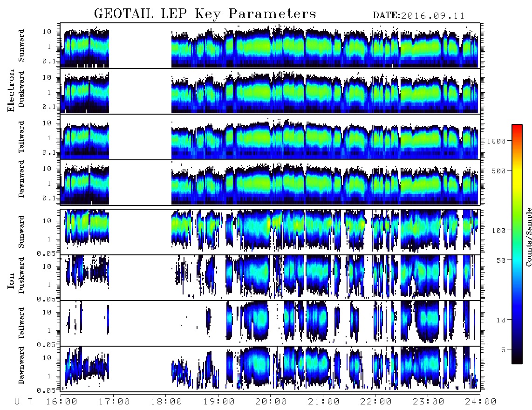
Task: Click the "Counts/Sample" color bar label
Action: (x=528, y=237)
